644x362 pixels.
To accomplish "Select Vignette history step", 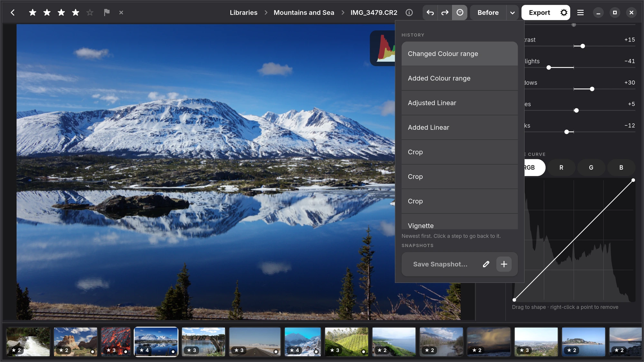I will pos(459,222).
